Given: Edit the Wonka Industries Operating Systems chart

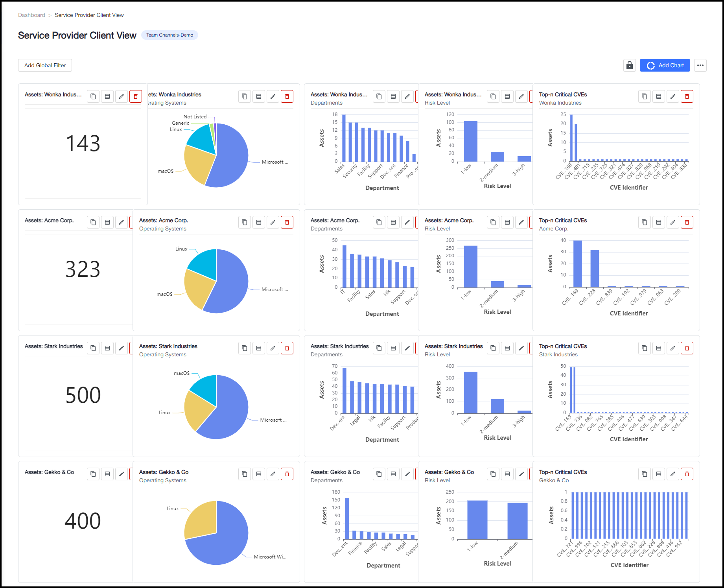Looking at the screenshot, I should click(273, 96).
